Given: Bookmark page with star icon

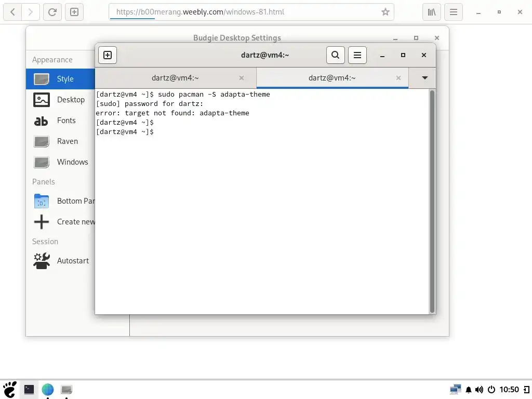Looking at the screenshot, I should coord(385,12).
